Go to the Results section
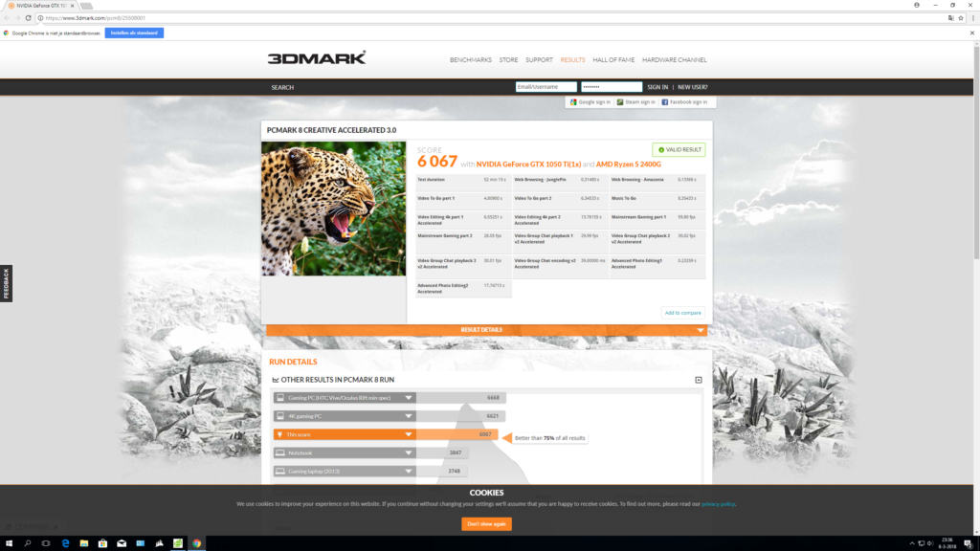The height and width of the screenshot is (551, 980). (572, 60)
